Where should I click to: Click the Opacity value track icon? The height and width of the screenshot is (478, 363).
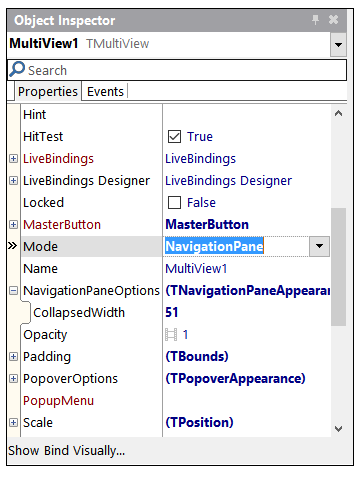coord(171,334)
